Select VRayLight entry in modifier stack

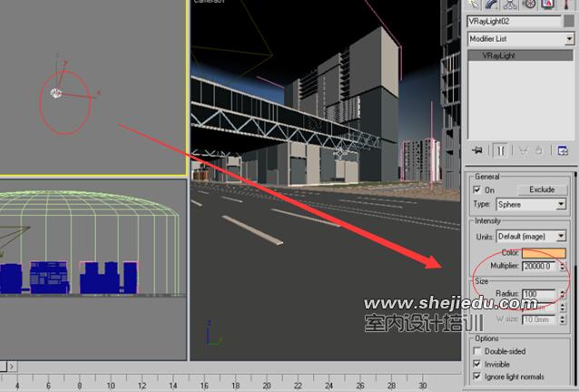521,55
